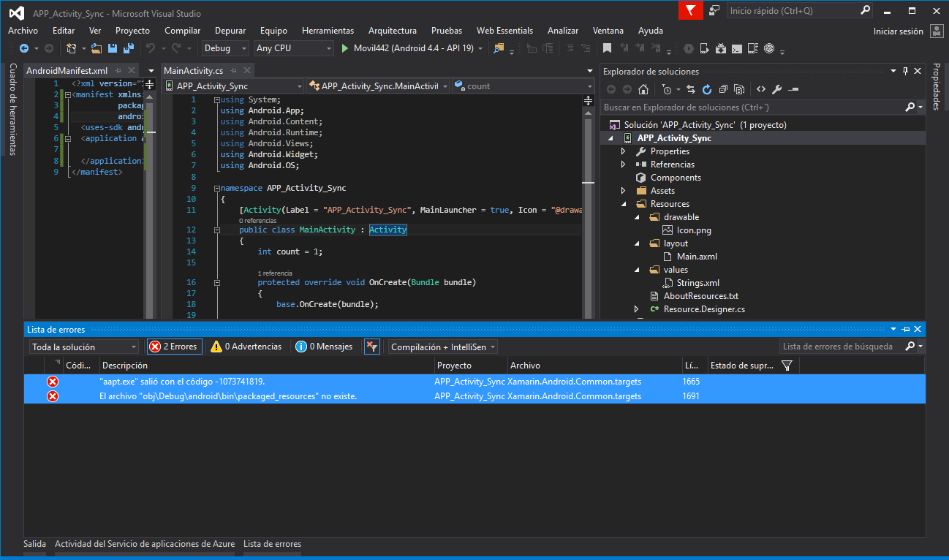Open the Actividad del Servicio de aplicaciones de Azure tab
The height and width of the screenshot is (560, 949).
145,544
